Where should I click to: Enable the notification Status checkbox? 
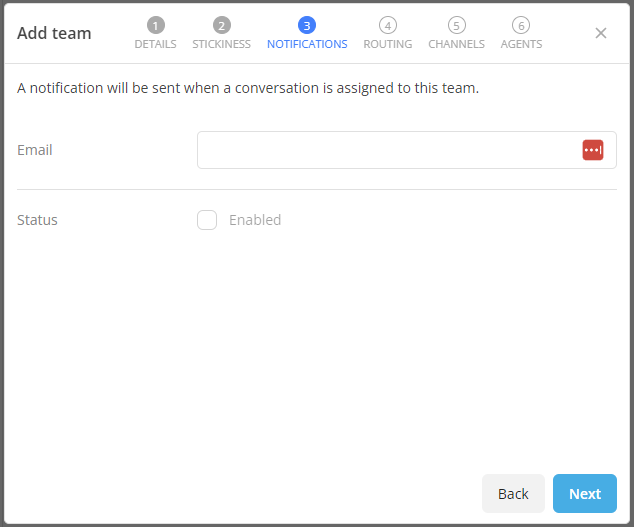pyautogui.click(x=207, y=220)
